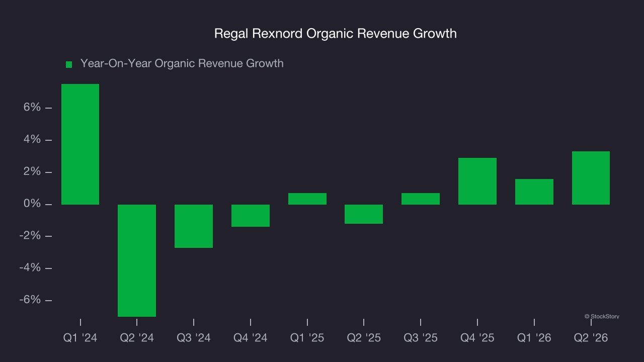Click the Q2 '25 negative bar
Viewport: 644px width, 362px height.
[364, 214]
